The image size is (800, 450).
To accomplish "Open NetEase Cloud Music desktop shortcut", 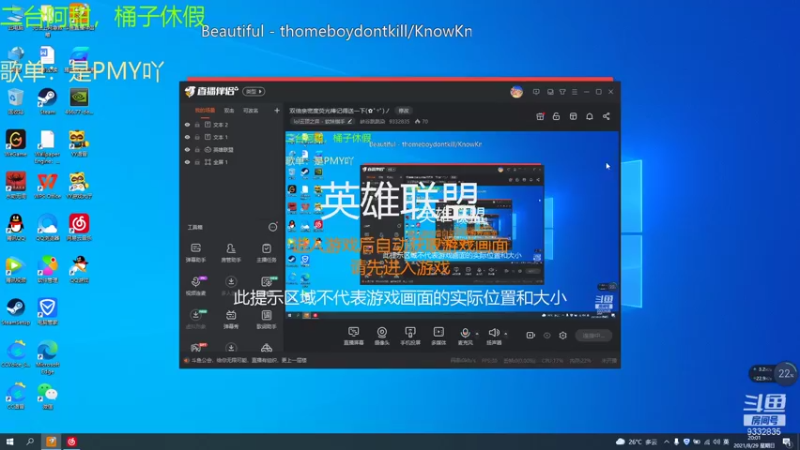I will coord(79,228).
